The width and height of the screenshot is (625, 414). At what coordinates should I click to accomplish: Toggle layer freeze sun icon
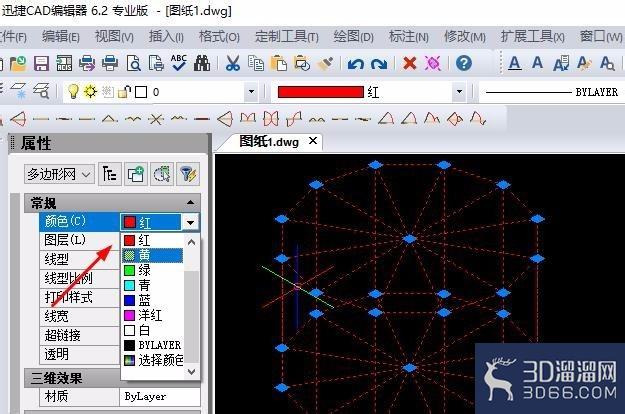90,92
